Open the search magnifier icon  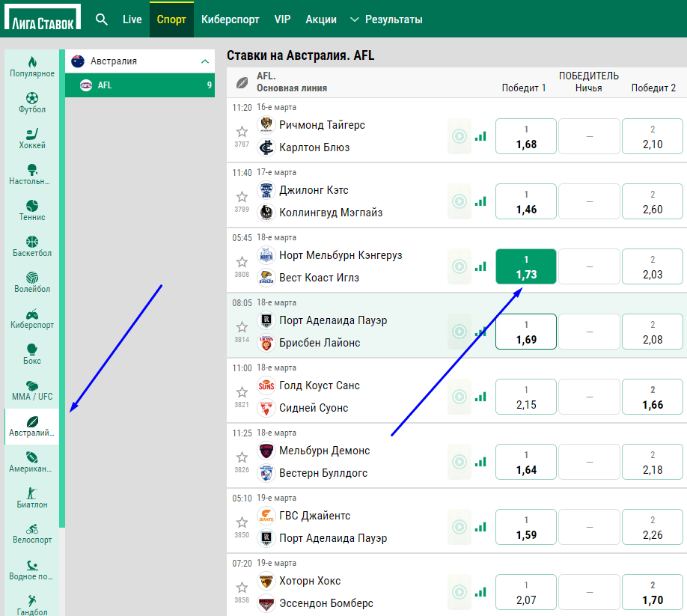pyautogui.click(x=101, y=19)
